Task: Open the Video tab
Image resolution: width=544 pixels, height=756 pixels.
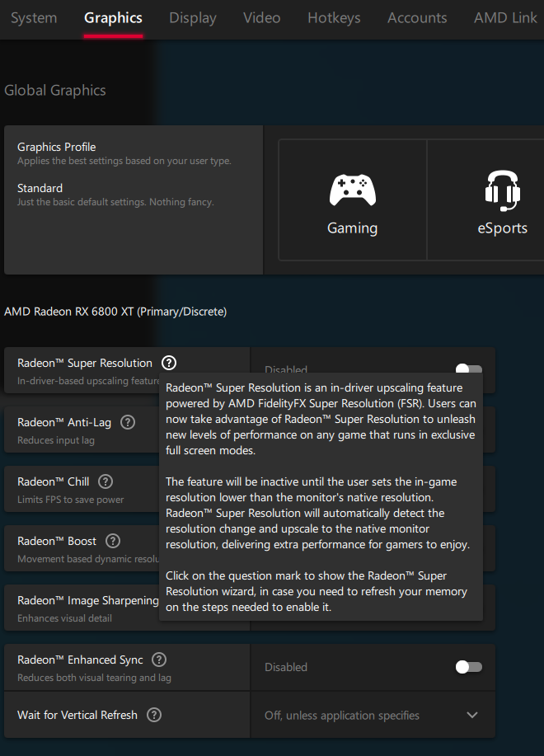Action: (x=261, y=18)
